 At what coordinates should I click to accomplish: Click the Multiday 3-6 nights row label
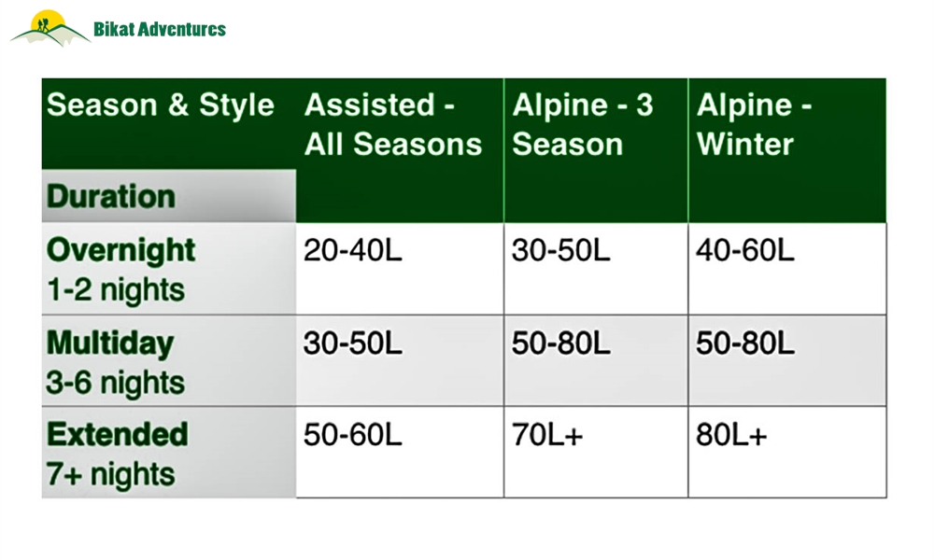[x=168, y=360]
